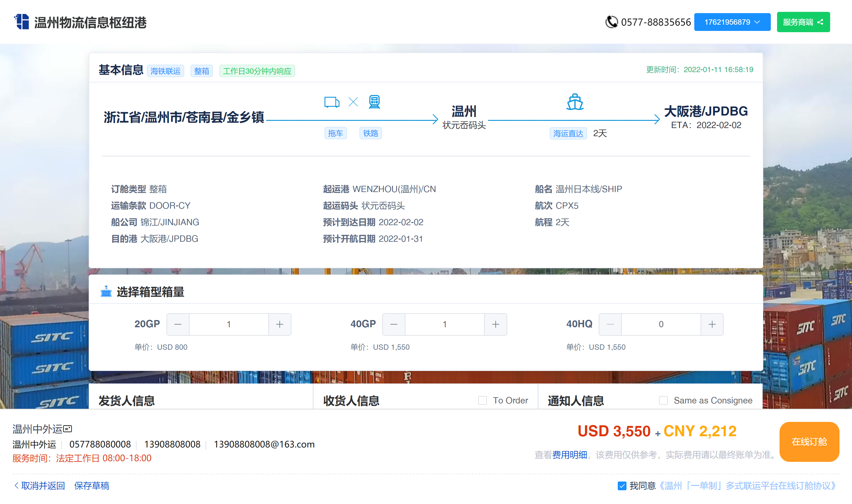Click the 船名 value 温州日本线/SHIP

[x=589, y=189]
